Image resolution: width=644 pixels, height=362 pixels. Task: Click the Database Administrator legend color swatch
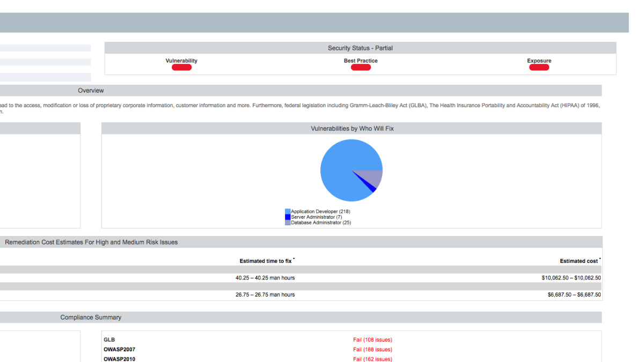point(288,223)
